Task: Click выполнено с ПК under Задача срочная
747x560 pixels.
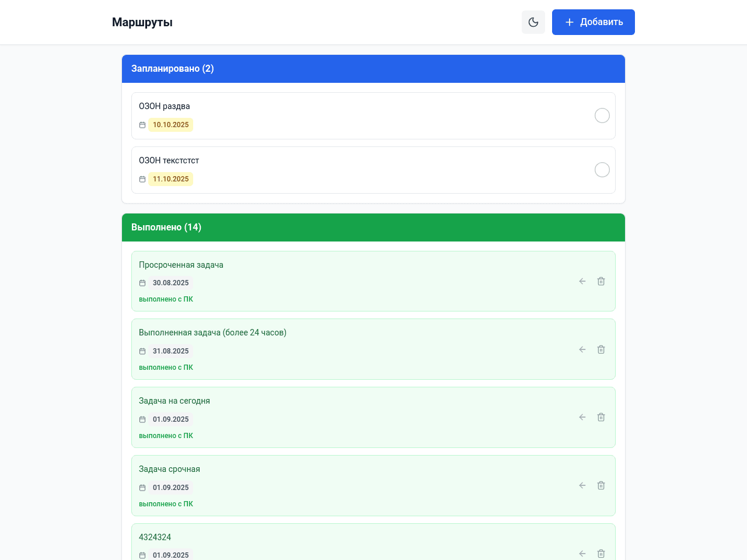Action: (166, 504)
